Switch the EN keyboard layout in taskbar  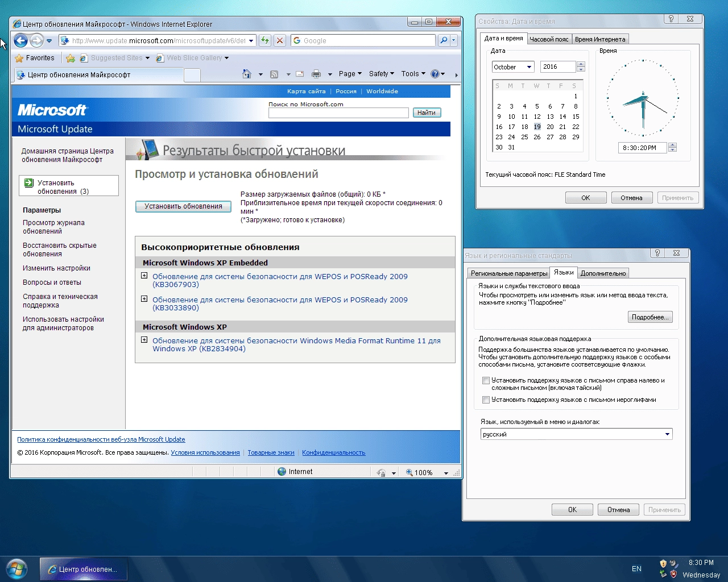[636, 568]
